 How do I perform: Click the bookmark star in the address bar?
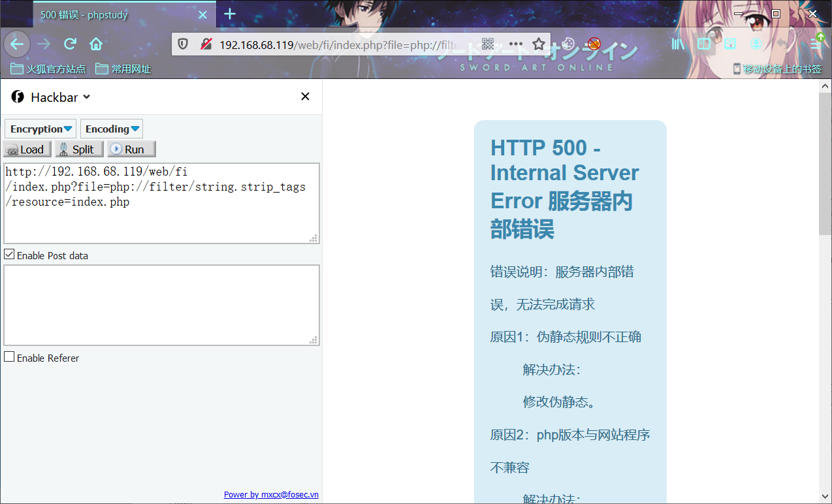point(538,44)
